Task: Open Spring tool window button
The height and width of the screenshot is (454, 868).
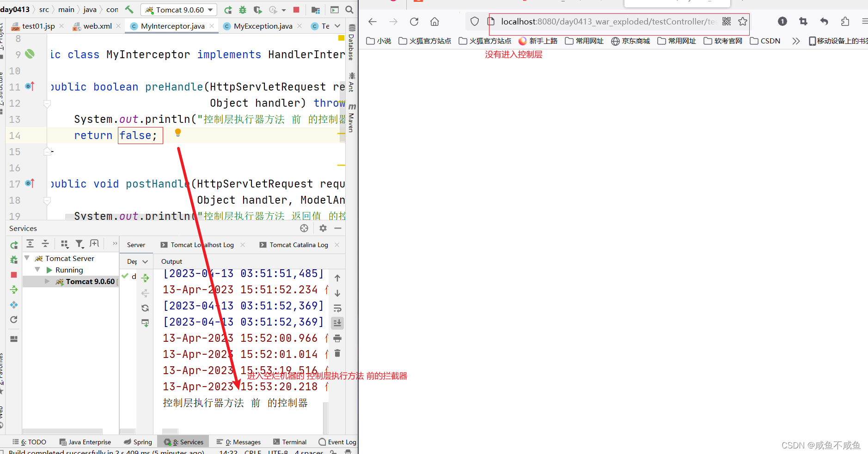Action: click(138, 442)
